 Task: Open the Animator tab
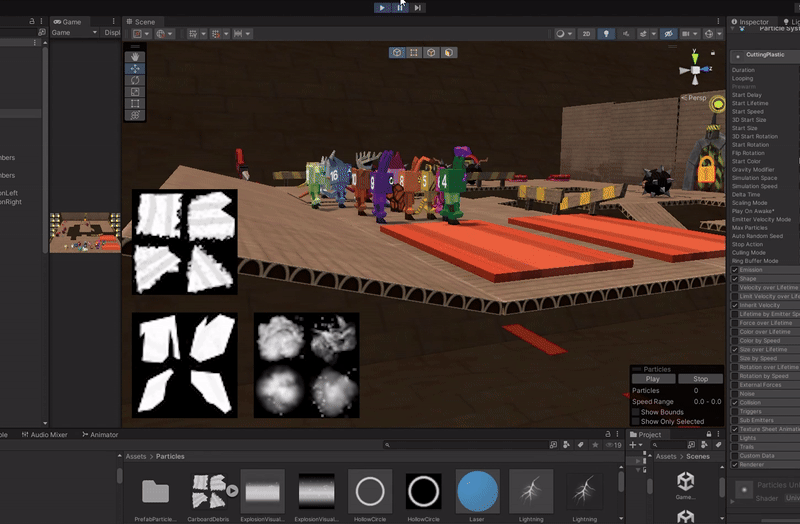100,435
